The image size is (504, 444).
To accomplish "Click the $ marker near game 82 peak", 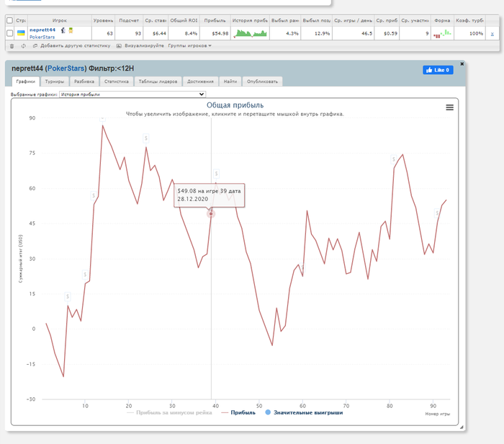I will click(394, 159).
